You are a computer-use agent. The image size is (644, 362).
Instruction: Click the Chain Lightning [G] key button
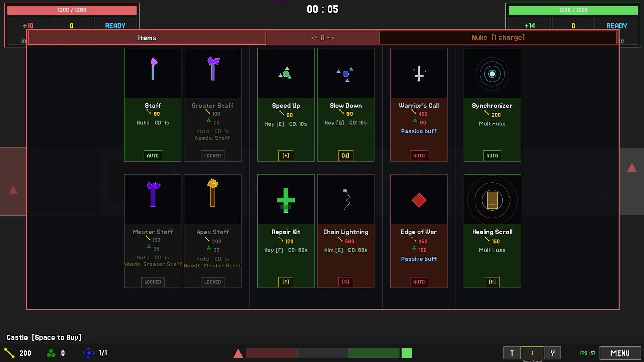tap(345, 282)
